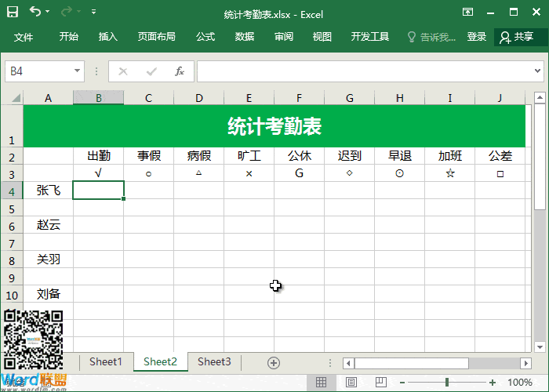Viewport: 549px width, 392px height.
Task: Select column F header
Action: pos(299,98)
